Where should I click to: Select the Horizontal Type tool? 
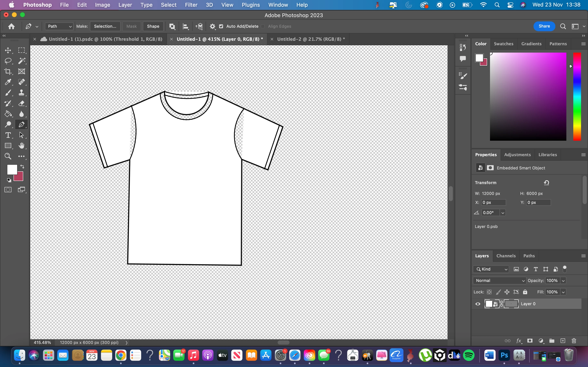[8, 135]
